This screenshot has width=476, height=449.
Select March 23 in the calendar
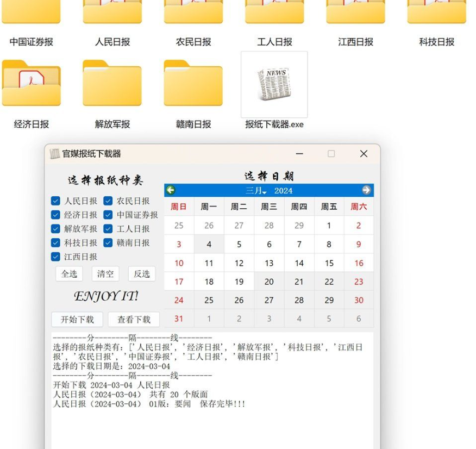pos(359,282)
